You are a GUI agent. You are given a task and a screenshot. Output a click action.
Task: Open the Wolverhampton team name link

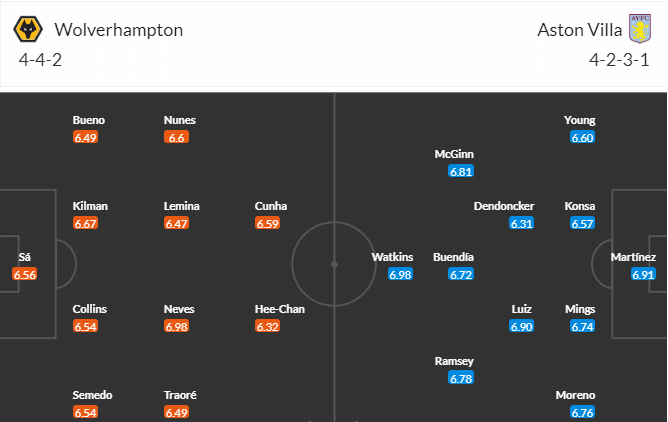click(x=119, y=30)
